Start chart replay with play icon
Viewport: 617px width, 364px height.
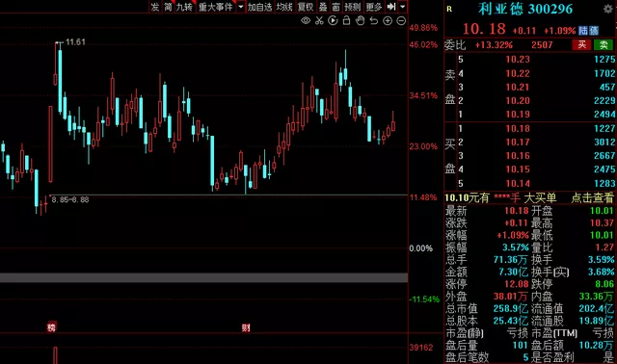[333, 21]
